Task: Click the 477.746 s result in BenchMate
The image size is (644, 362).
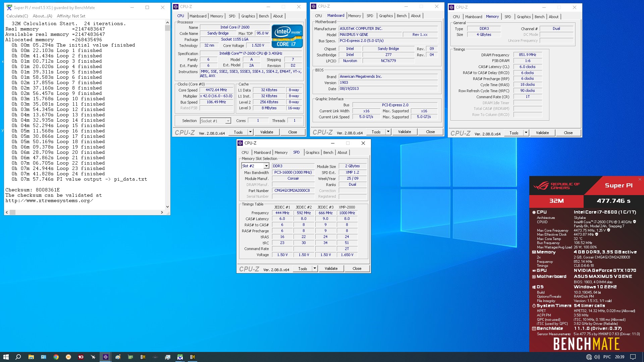Action: [x=613, y=201]
